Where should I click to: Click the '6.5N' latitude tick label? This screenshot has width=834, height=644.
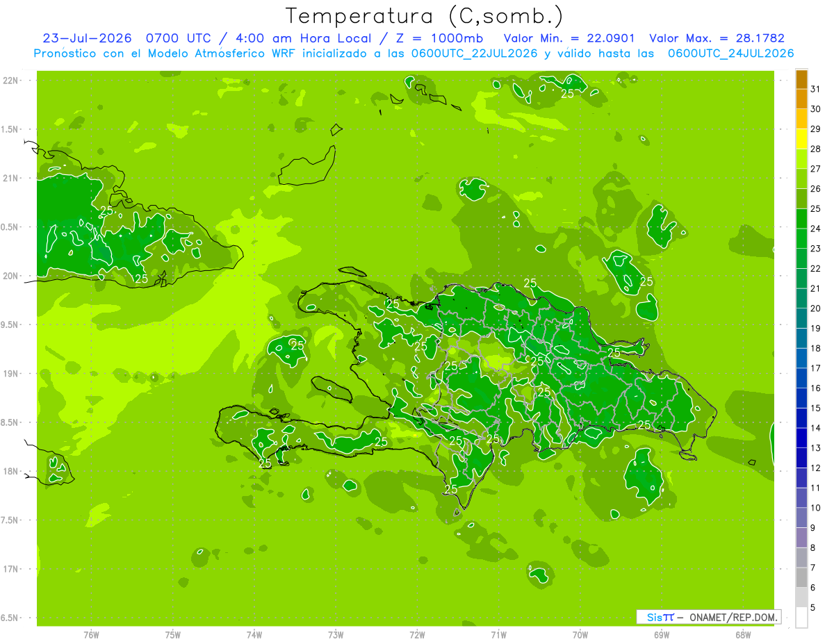10,618
